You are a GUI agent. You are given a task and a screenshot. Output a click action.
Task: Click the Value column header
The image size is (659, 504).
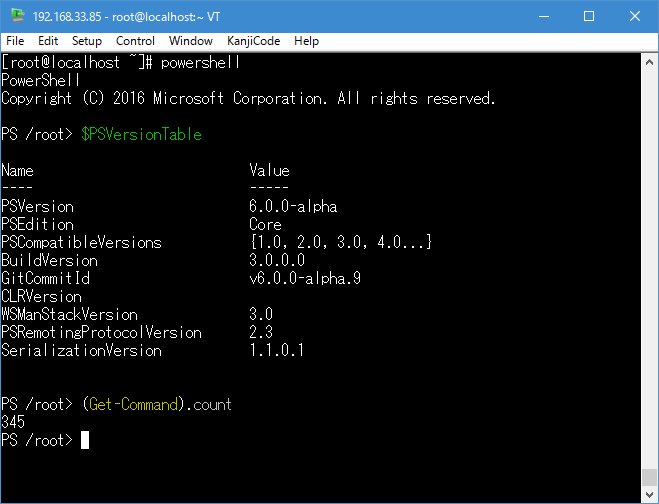tap(269, 171)
